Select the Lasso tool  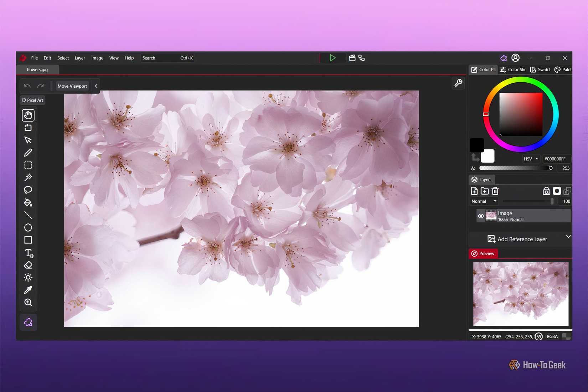click(28, 190)
